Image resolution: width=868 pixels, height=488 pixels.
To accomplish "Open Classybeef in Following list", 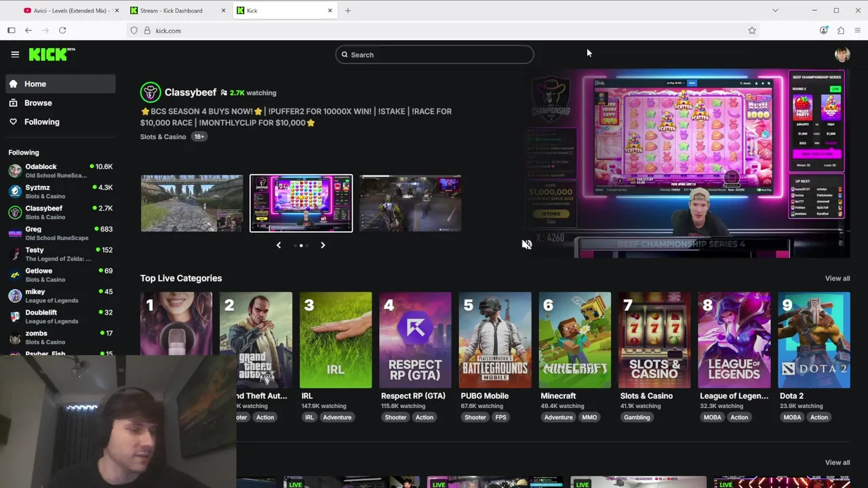I will coord(60,212).
